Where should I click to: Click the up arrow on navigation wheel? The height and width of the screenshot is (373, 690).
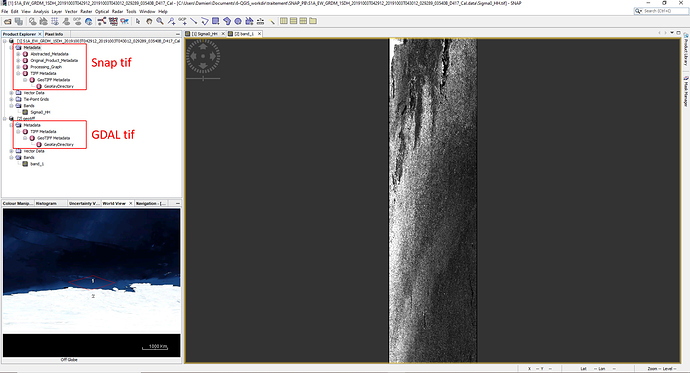(203, 46)
